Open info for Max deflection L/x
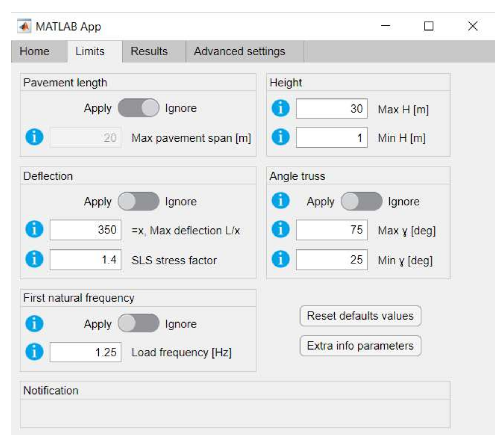504x445 pixels. coord(34,230)
